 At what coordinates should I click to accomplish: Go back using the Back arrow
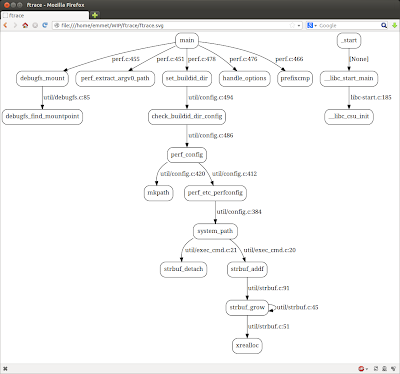(5, 25)
